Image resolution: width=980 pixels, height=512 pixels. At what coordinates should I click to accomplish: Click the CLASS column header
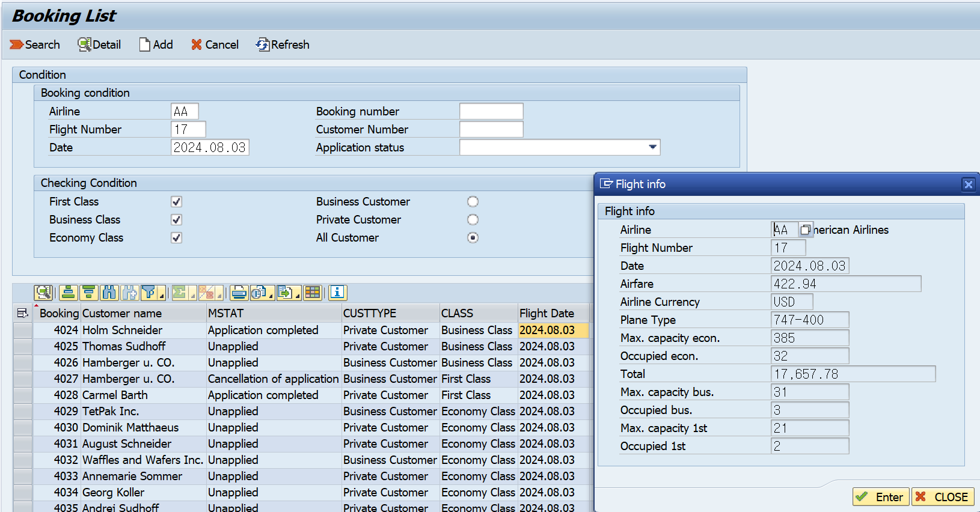479,313
